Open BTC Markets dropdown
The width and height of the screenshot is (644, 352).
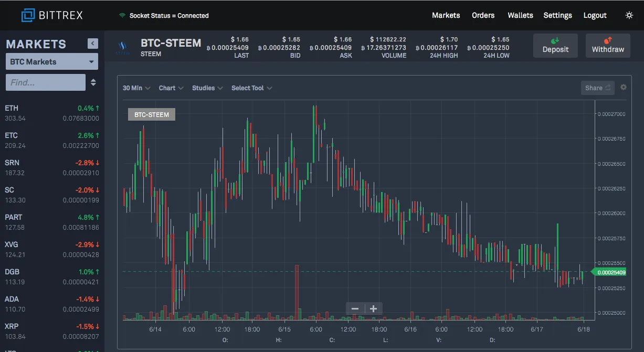coord(52,61)
